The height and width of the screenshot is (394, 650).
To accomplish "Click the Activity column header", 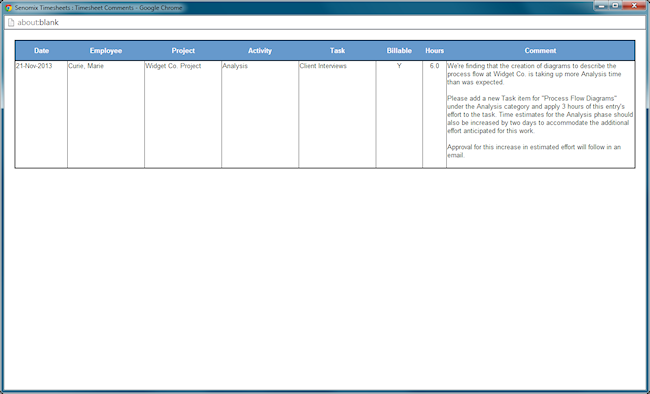I will click(260, 51).
